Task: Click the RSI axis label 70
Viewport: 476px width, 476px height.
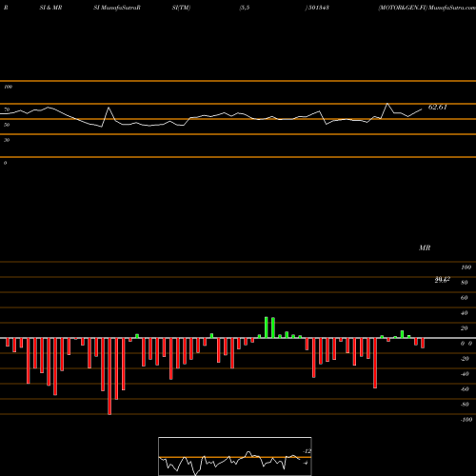Action: coord(7,109)
